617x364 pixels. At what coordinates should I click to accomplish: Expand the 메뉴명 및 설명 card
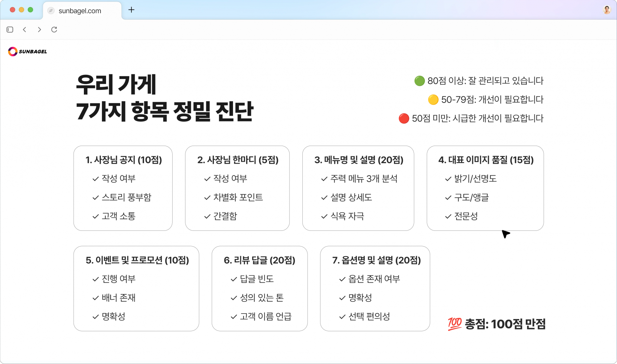tap(358, 188)
